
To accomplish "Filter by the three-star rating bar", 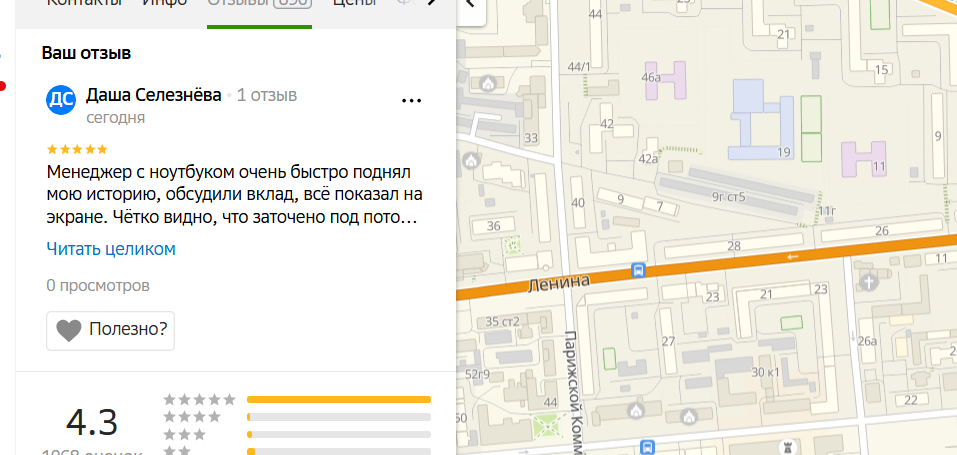I will (x=339, y=435).
